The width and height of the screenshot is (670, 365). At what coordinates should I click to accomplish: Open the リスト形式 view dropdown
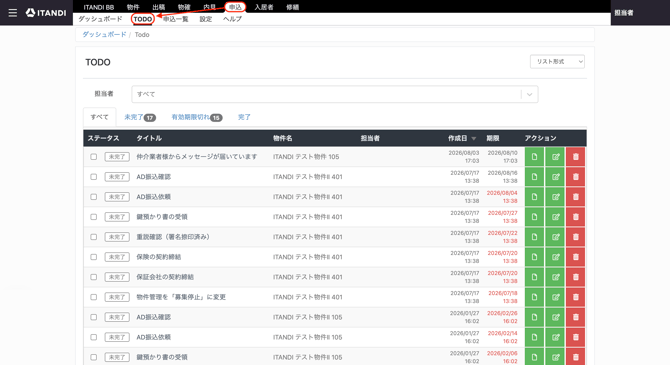pyautogui.click(x=557, y=62)
